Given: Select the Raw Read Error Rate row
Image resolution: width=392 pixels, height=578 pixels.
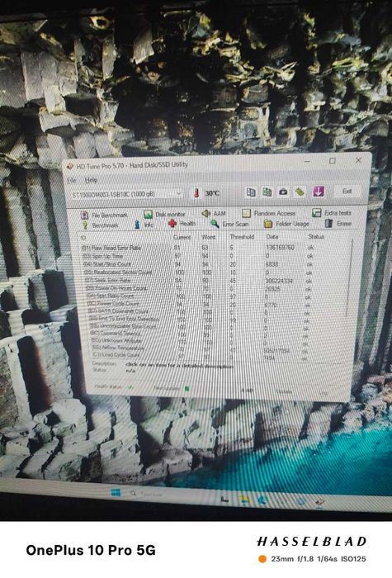Looking at the screenshot, I should click(x=197, y=248).
